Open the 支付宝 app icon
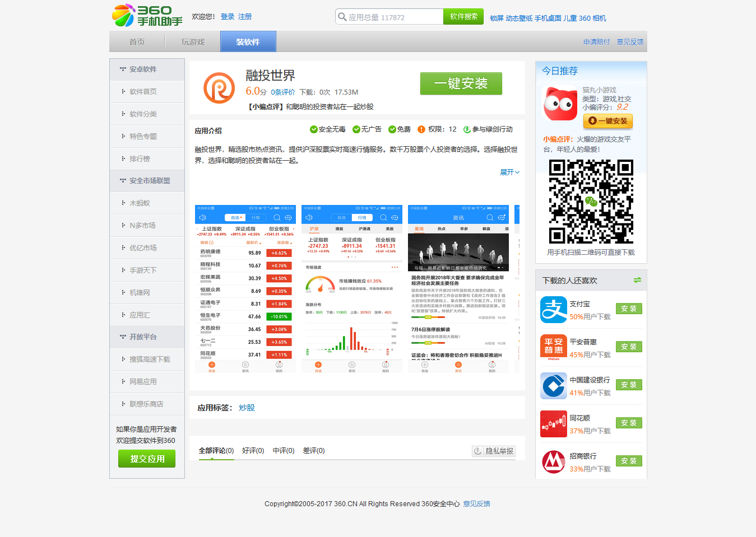The height and width of the screenshot is (537, 756). [x=554, y=310]
